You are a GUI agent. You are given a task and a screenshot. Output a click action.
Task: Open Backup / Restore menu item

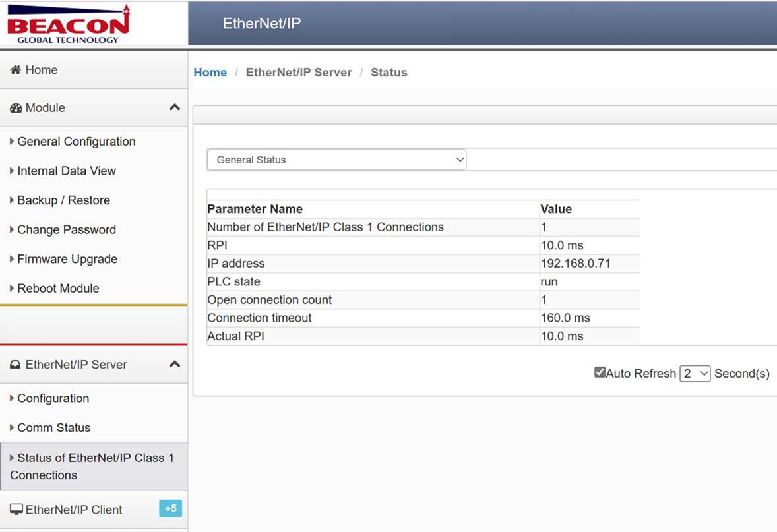63,200
